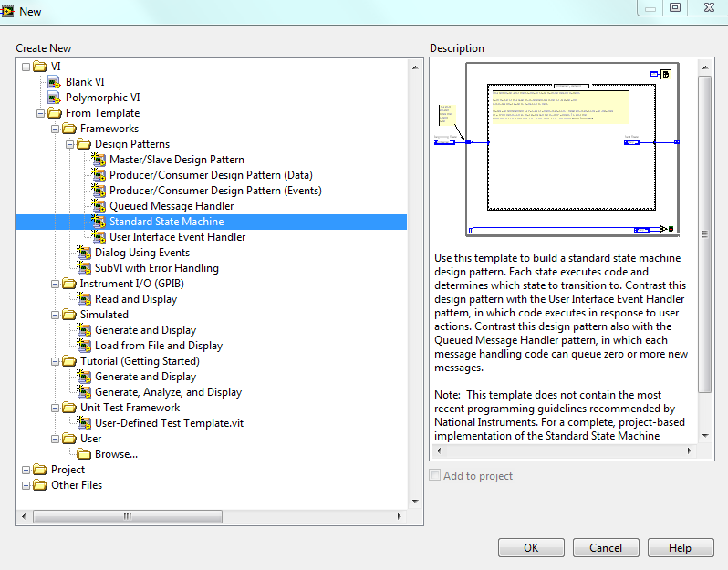Click Simulated Generate and Display icon
The width and height of the screenshot is (728, 570).
[84, 330]
